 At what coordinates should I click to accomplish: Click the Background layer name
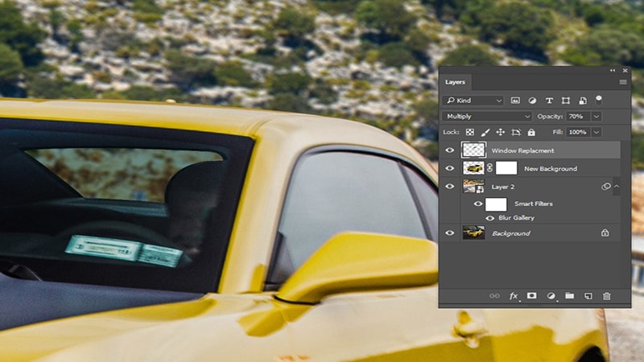pos(511,233)
